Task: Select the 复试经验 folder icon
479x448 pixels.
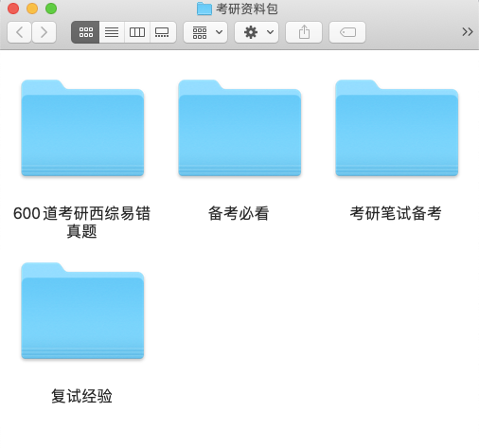Action: pos(82,311)
